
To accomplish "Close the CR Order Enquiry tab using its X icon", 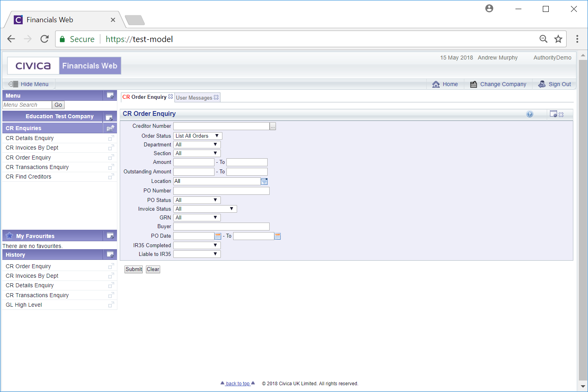I will pyautogui.click(x=170, y=96).
